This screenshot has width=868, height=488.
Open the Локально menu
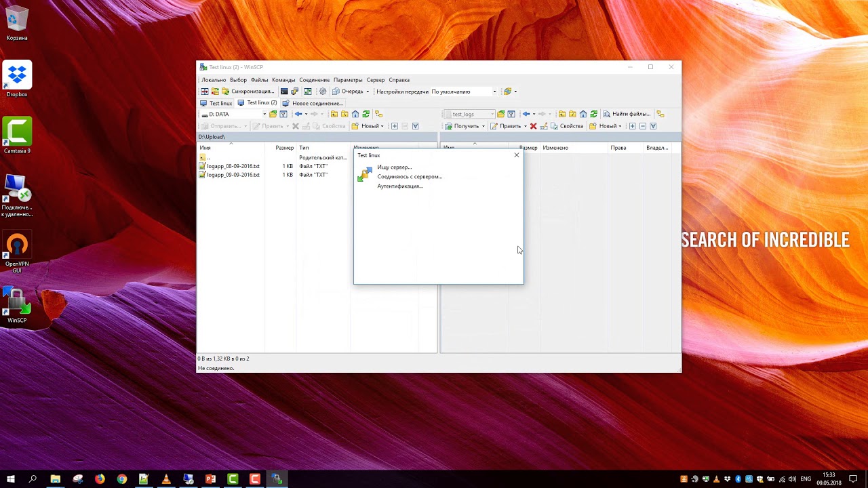[x=214, y=80]
